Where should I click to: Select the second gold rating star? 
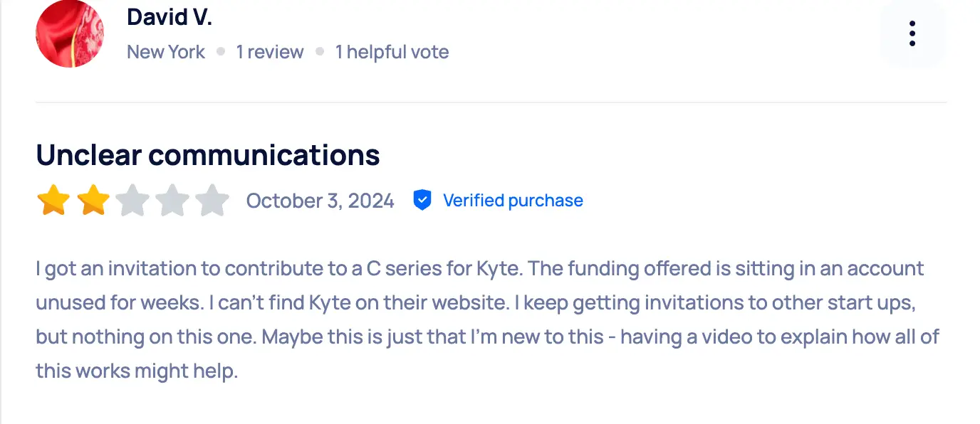93,200
